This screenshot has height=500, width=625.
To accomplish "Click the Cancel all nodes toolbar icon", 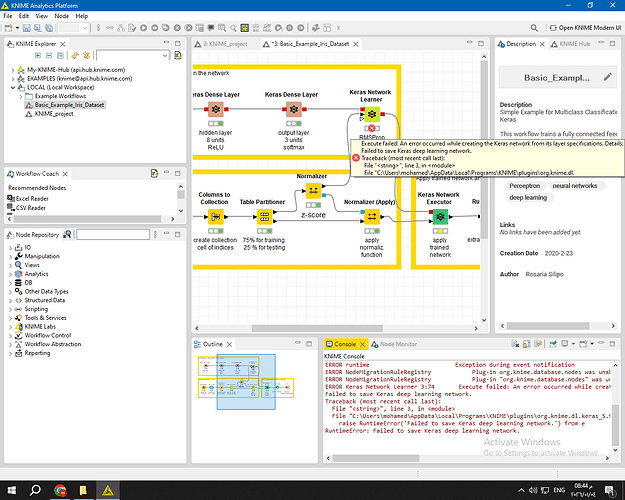I will [x=188, y=28].
